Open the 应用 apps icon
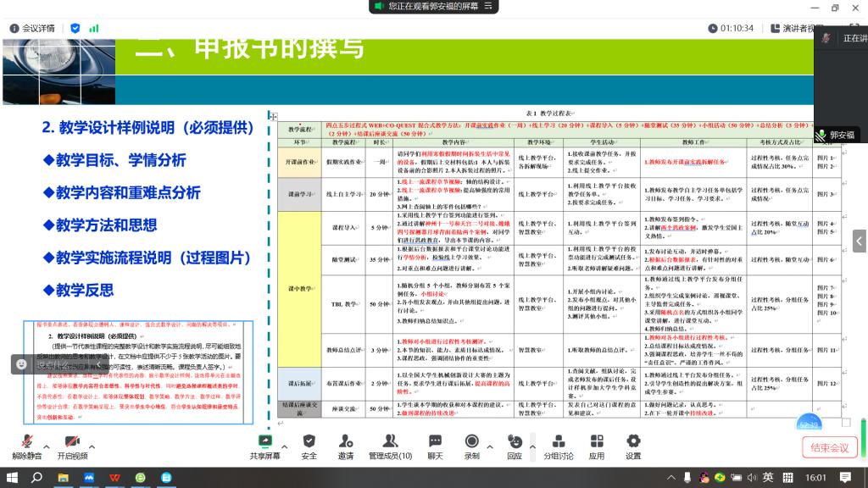 [x=597, y=446]
